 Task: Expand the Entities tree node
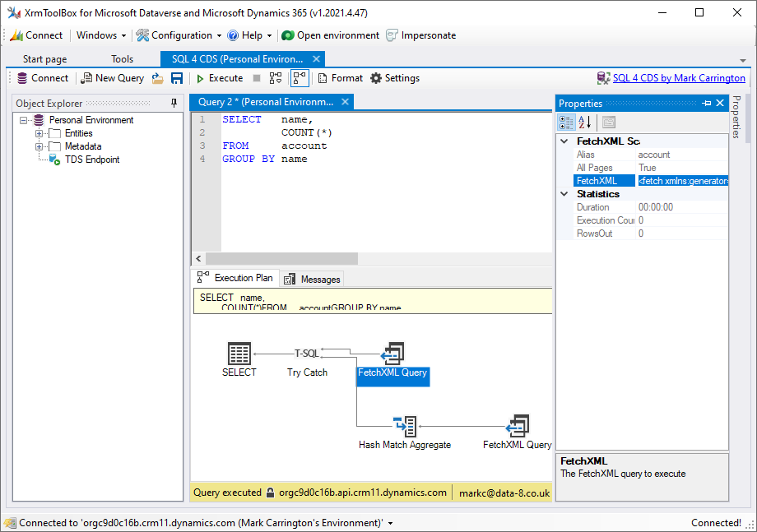coord(39,133)
